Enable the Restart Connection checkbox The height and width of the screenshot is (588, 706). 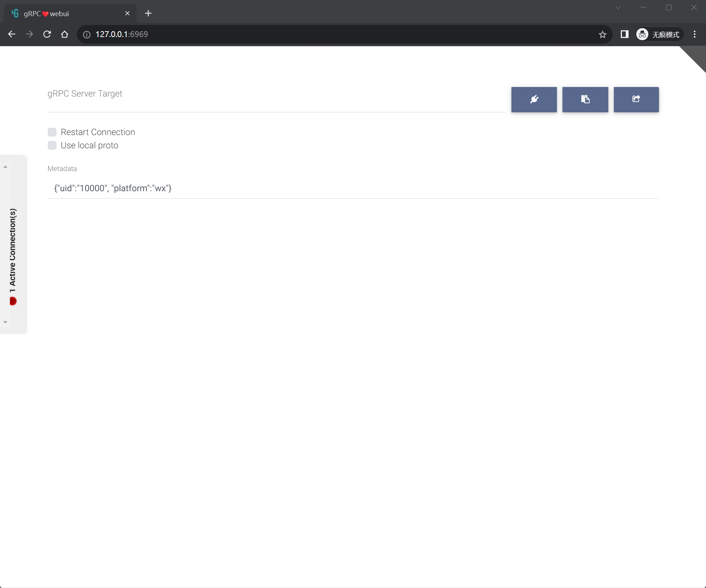click(x=52, y=132)
